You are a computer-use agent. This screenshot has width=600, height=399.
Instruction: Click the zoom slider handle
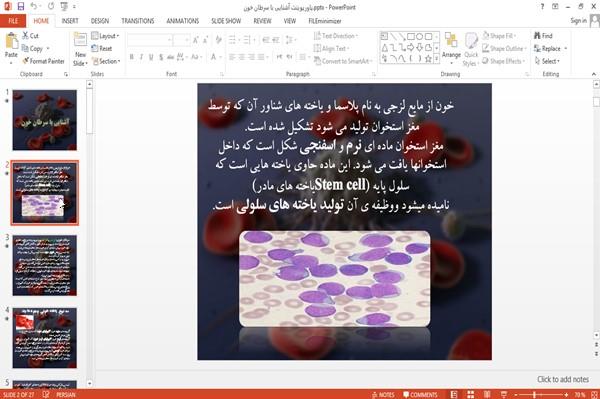534,394
